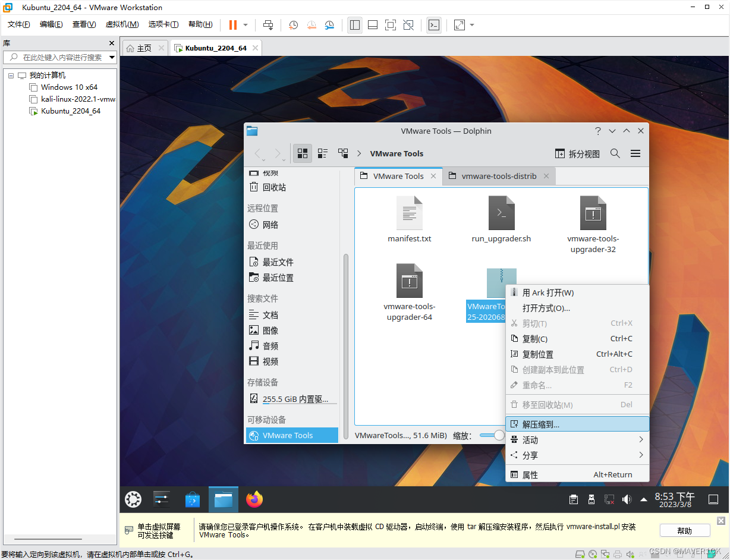Open the 帮助(H) menu

coord(200,24)
